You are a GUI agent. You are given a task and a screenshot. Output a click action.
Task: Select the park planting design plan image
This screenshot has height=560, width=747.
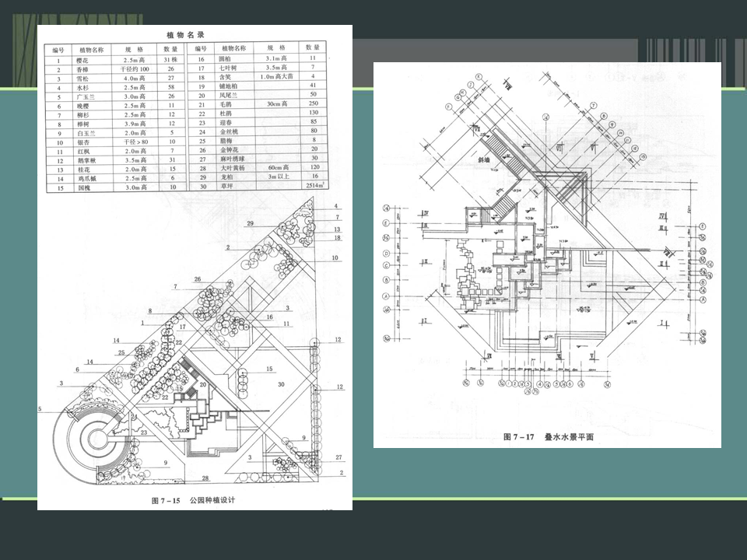click(x=195, y=267)
